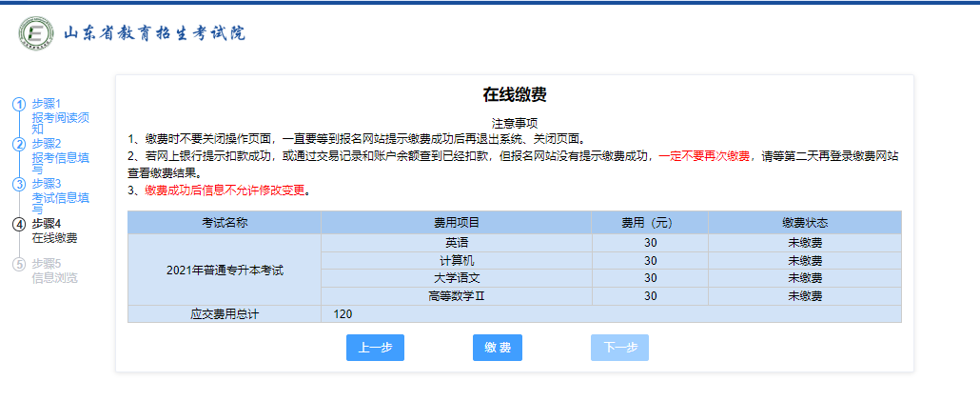Viewport: 980px width, 401px height.
Task: Open step 5 信息浏览
Action: point(55,277)
